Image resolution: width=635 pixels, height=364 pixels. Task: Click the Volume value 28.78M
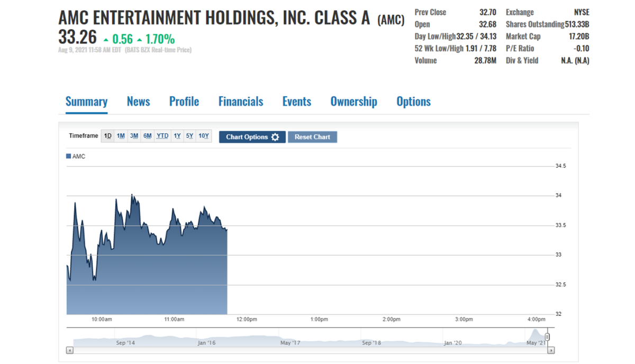point(485,61)
